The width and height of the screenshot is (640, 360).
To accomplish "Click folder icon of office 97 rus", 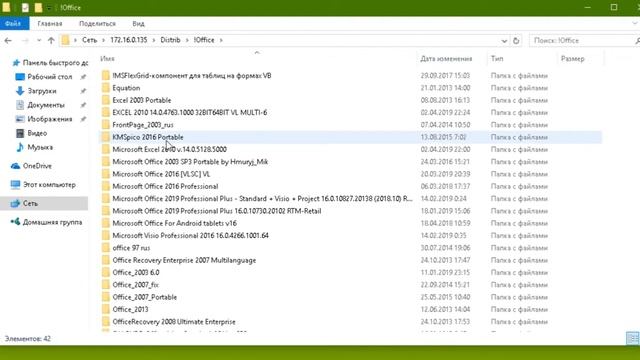I will [106, 248].
